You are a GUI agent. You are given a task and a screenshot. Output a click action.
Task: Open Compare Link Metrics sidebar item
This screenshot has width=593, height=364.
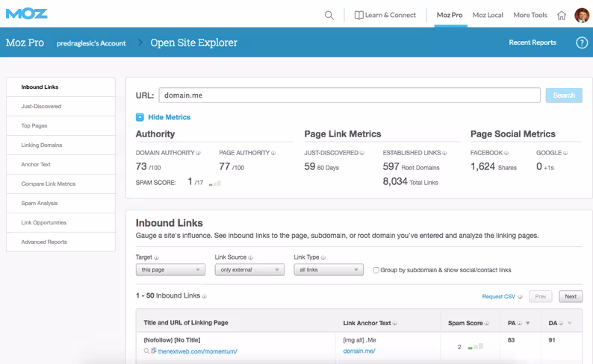pyautogui.click(x=61, y=184)
